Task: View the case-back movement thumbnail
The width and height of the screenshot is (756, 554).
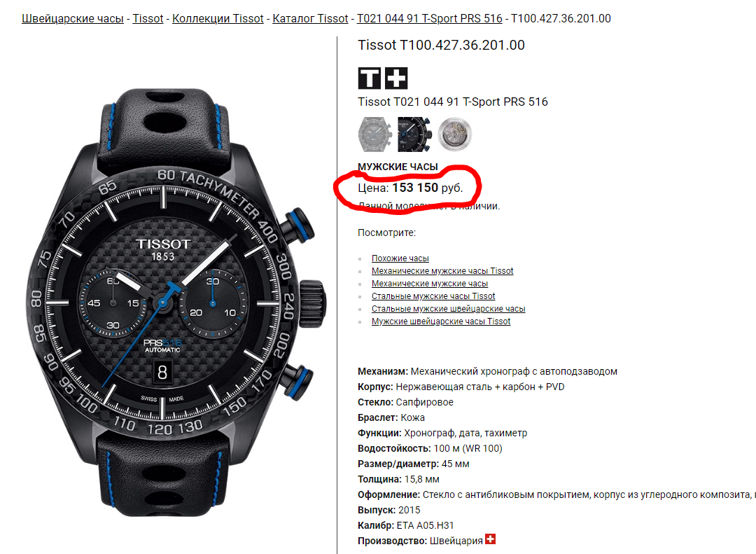Action: point(455,134)
